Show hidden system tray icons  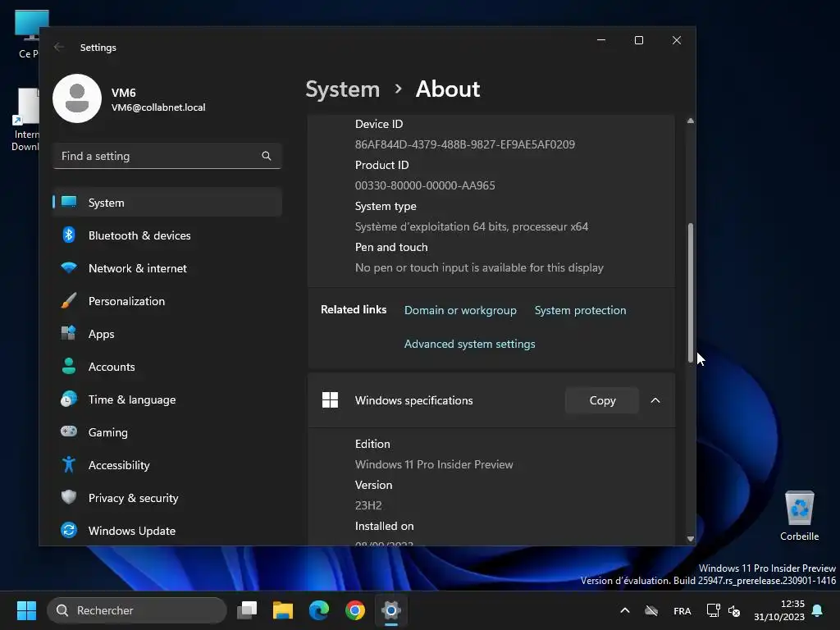pyautogui.click(x=624, y=610)
